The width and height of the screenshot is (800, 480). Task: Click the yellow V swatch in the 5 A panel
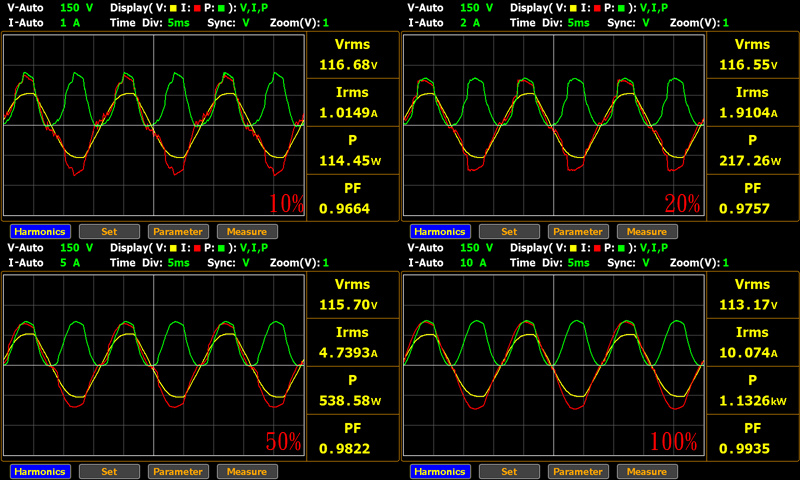click(173, 248)
